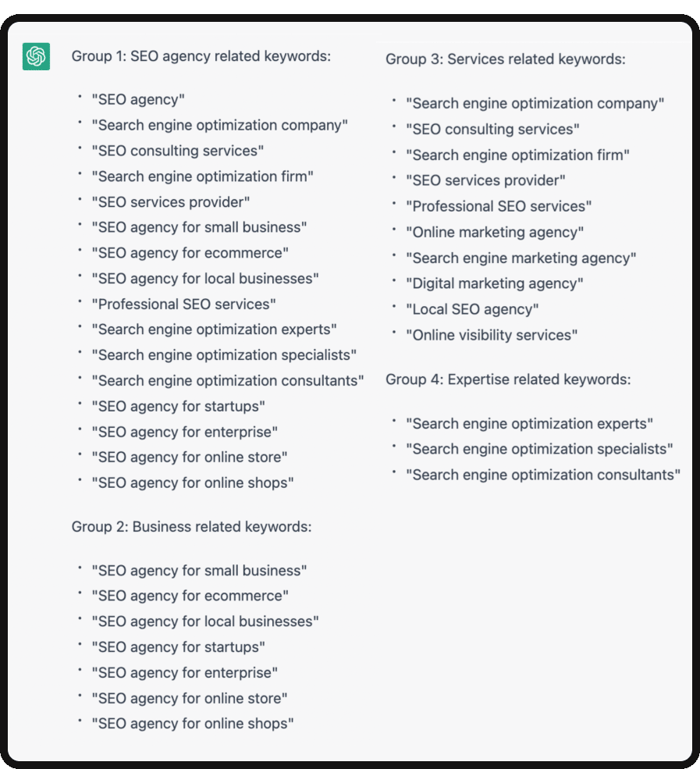The width and height of the screenshot is (700, 769).
Task: Click "SEO consulting services" under Group 1
Action: click(177, 151)
